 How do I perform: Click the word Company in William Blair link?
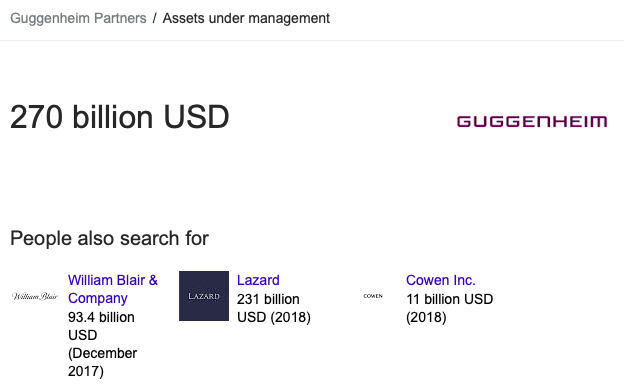(x=98, y=298)
